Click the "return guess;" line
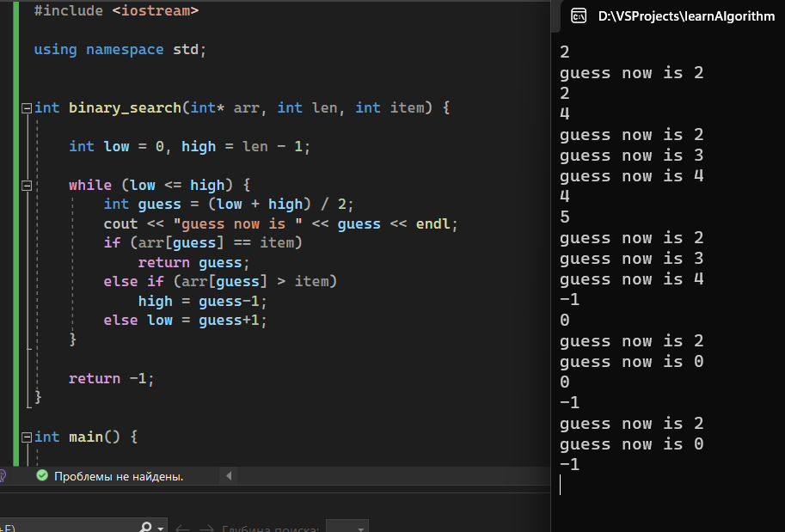Screen dimensions: 785x532 coord(193,263)
